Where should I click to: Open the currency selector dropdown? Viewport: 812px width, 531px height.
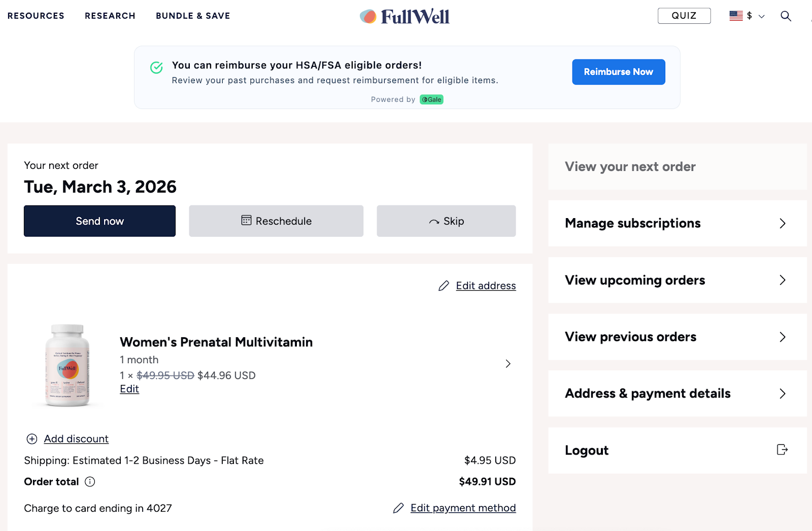click(x=747, y=16)
